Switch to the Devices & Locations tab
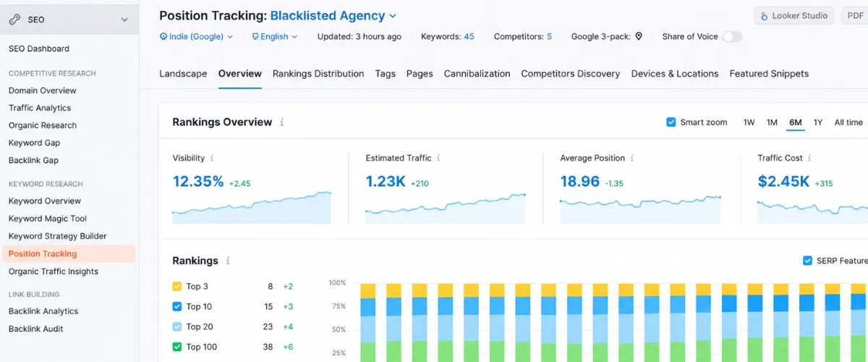 [675, 73]
